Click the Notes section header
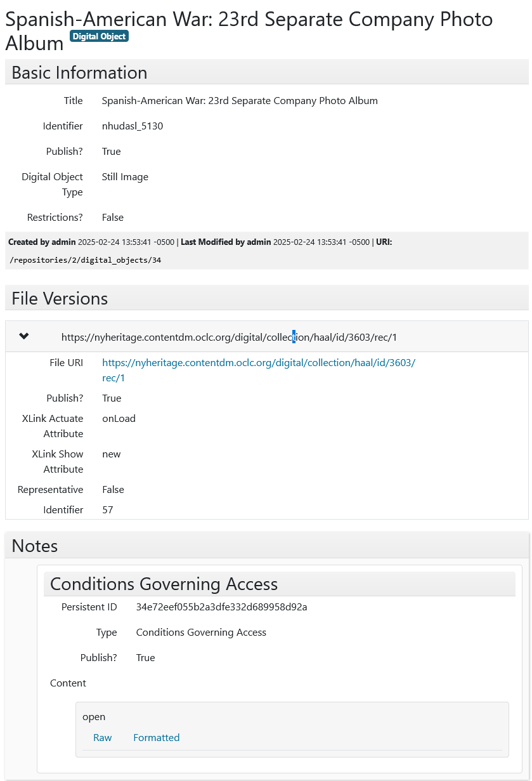 click(x=34, y=546)
